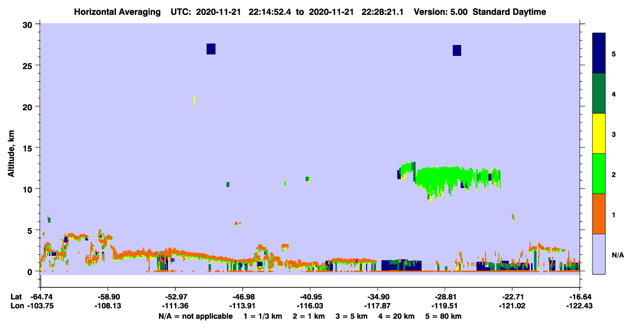Click the 'Lat' row label

pyautogui.click(x=16, y=297)
